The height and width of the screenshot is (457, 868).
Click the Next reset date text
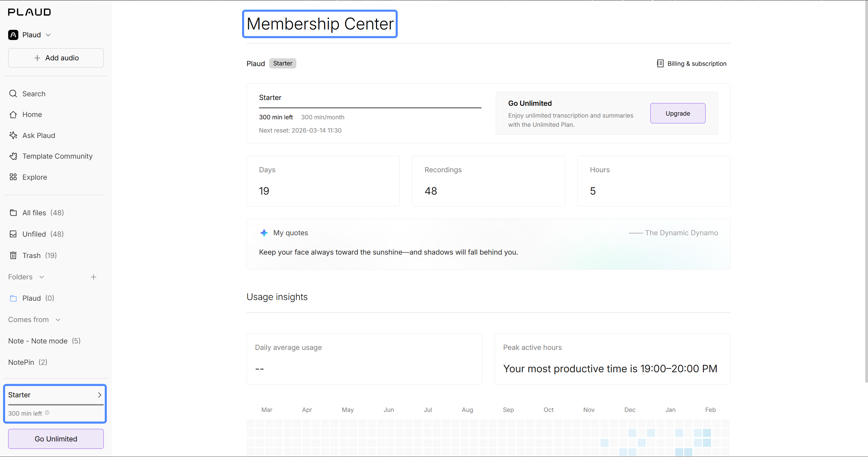pos(300,131)
